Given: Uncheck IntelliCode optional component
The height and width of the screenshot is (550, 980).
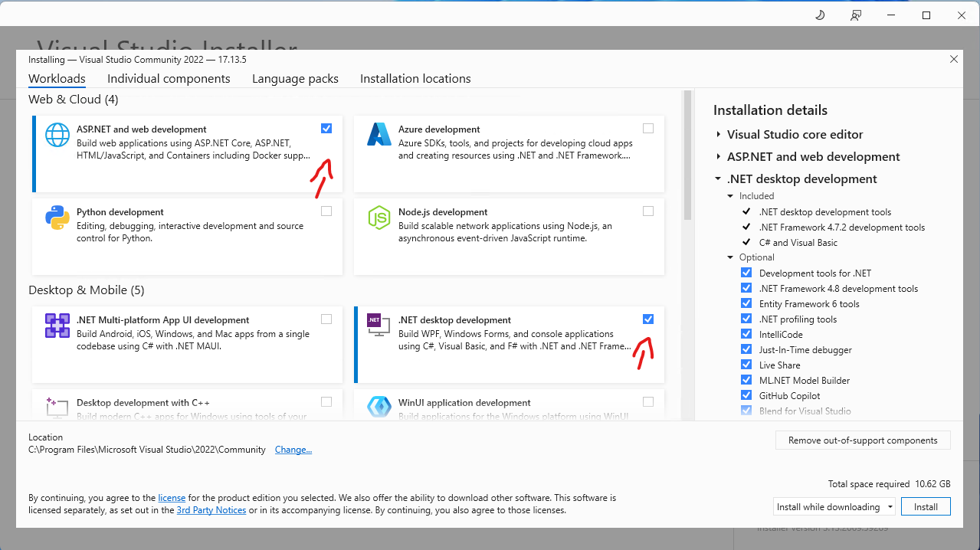Looking at the screenshot, I should pyautogui.click(x=746, y=334).
